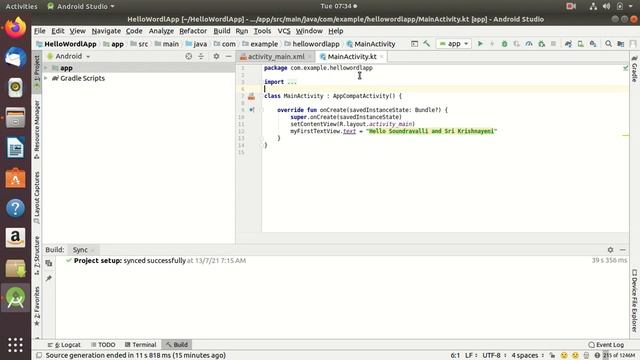Start debugging with the green bug icon
Viewport: 640px width, 360px height.
504,44
